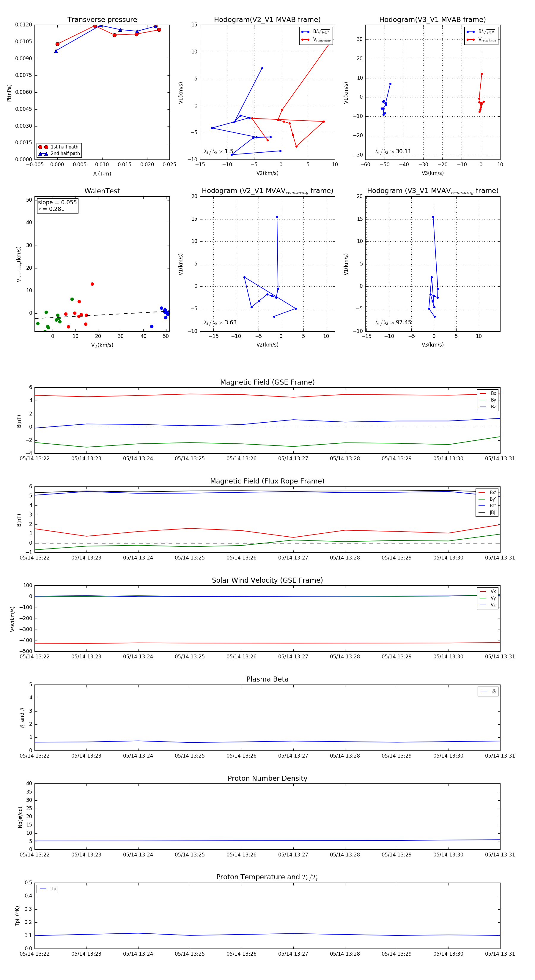Click 'Magnetic Field (Flux Rope Frame)' title

pyautogui.click(x=267, y=481)
